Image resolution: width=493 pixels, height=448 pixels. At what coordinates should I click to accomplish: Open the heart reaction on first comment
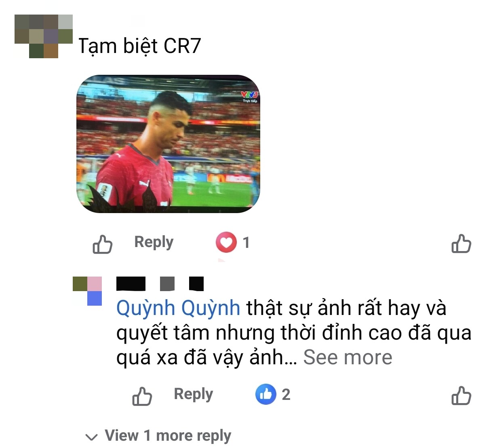pos(226,242)
